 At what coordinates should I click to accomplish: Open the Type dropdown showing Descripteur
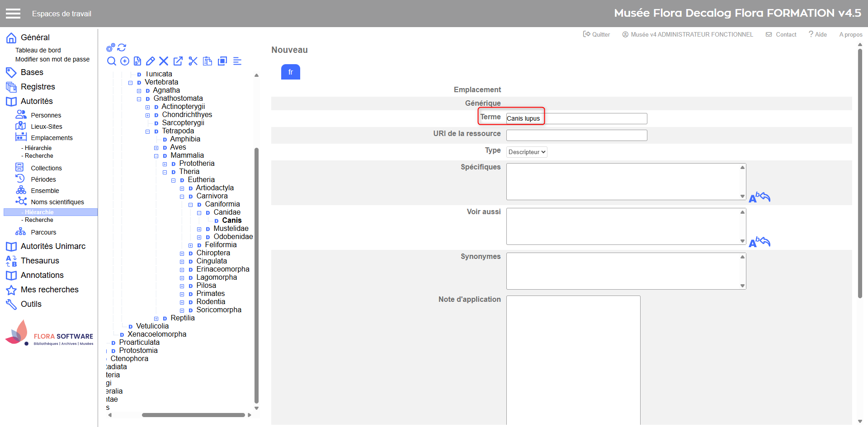(x=527, y=152)
